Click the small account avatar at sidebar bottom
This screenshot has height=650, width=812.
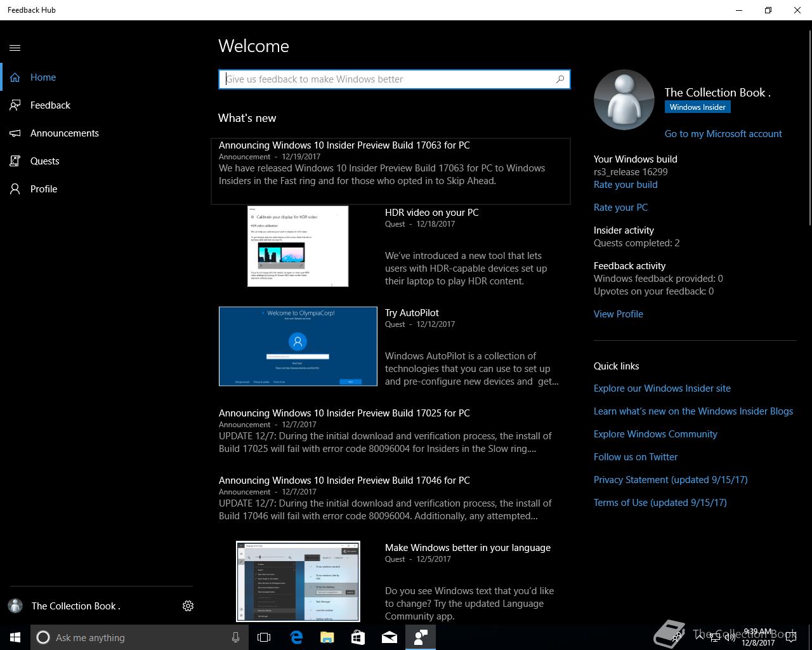click(15, 606)
